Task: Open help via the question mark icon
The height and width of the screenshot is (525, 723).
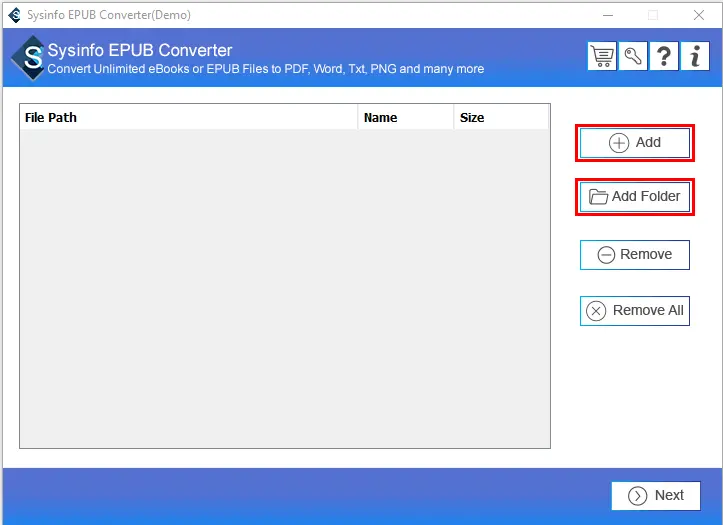Action: (664, 56)
